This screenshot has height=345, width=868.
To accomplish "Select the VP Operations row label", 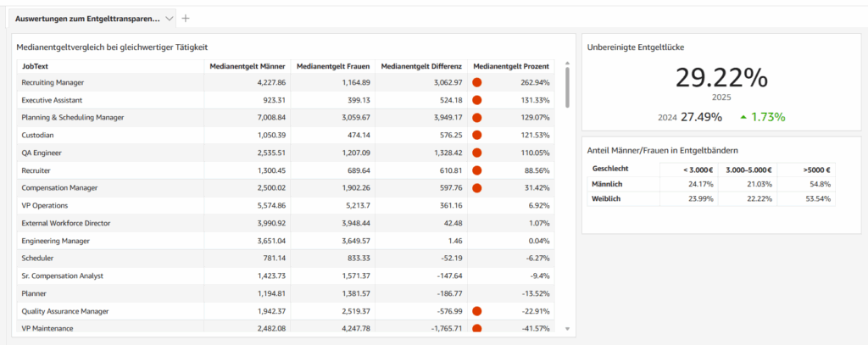I will (x=45, y=205).
